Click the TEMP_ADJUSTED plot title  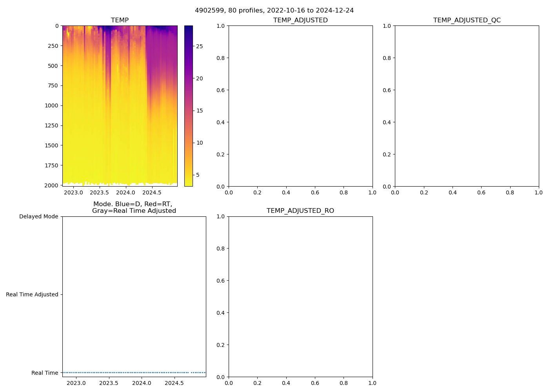[300, 20]
